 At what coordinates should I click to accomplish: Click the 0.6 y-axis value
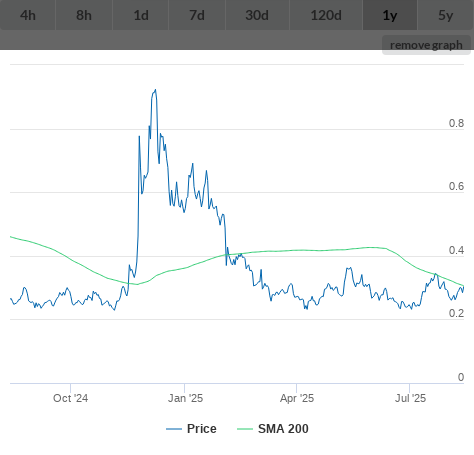tap(456, 186)
